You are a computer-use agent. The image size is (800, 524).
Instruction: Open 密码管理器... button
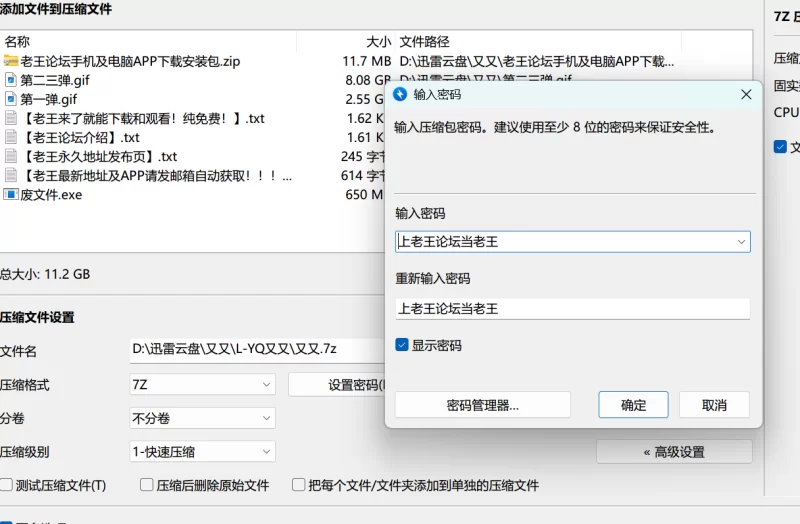tap(483, 405)
